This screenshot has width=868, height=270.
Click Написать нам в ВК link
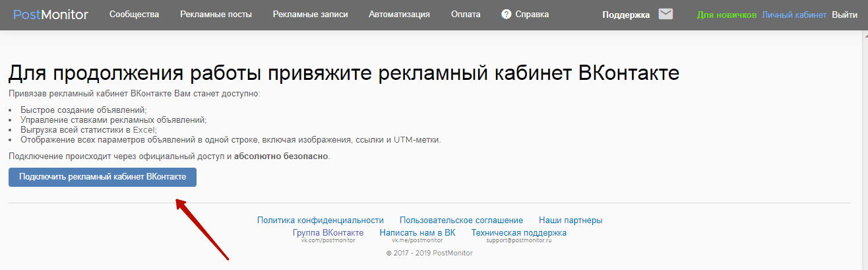click(x=418, y=233)
